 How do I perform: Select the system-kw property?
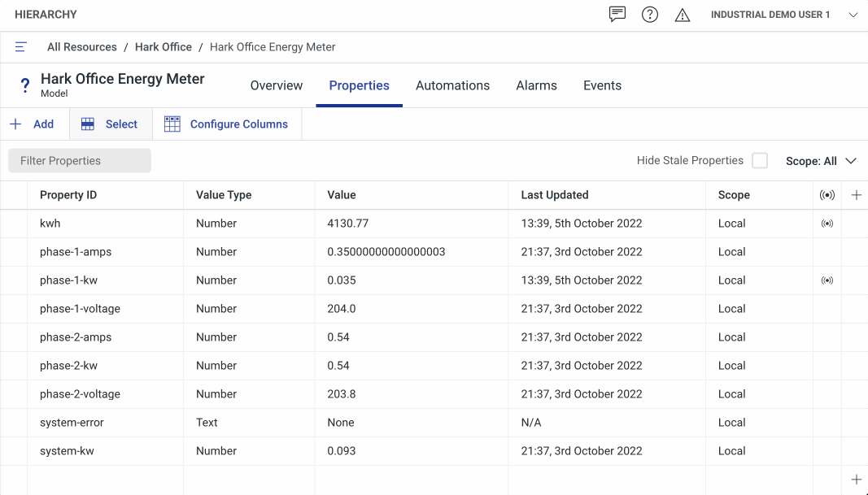pos(67,451)
